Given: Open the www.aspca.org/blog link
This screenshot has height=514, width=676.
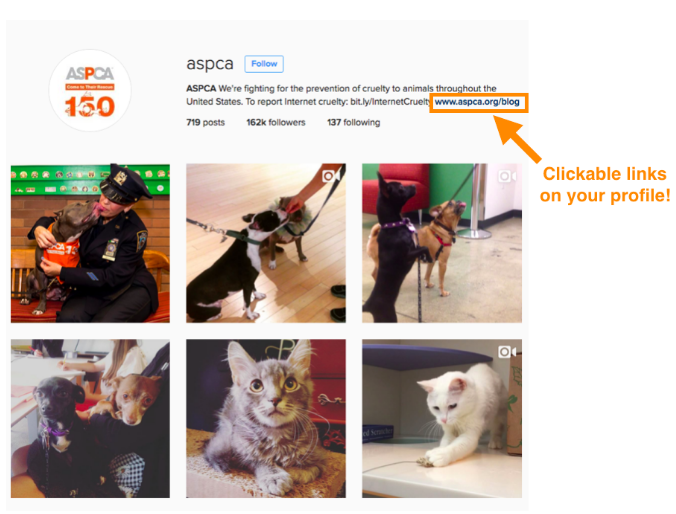Looking at the screenshot, I should (477, 102).
